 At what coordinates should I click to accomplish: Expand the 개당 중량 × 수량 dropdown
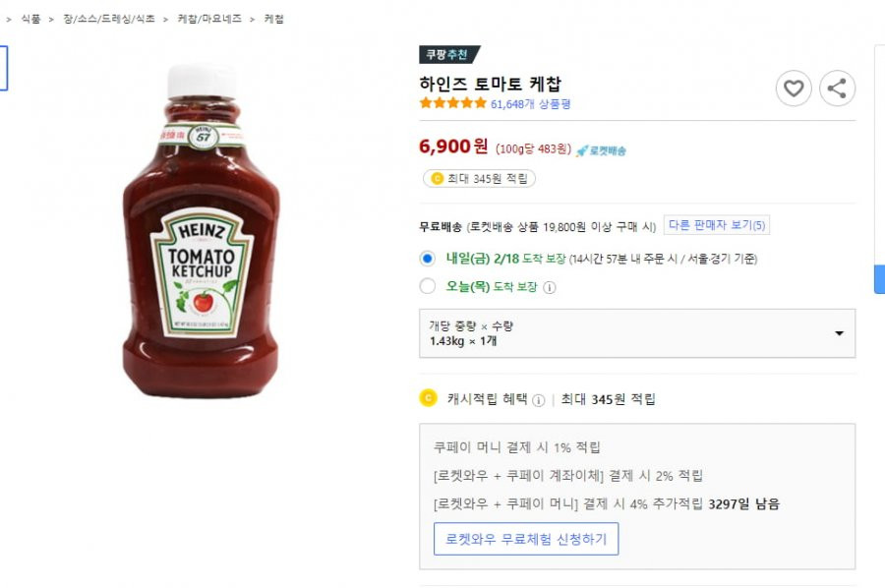(637, 333)
